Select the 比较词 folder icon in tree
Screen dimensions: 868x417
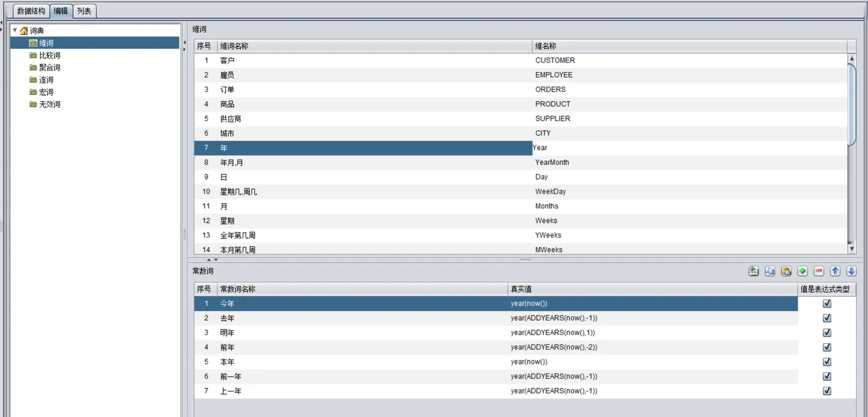[x=33, y=55]
